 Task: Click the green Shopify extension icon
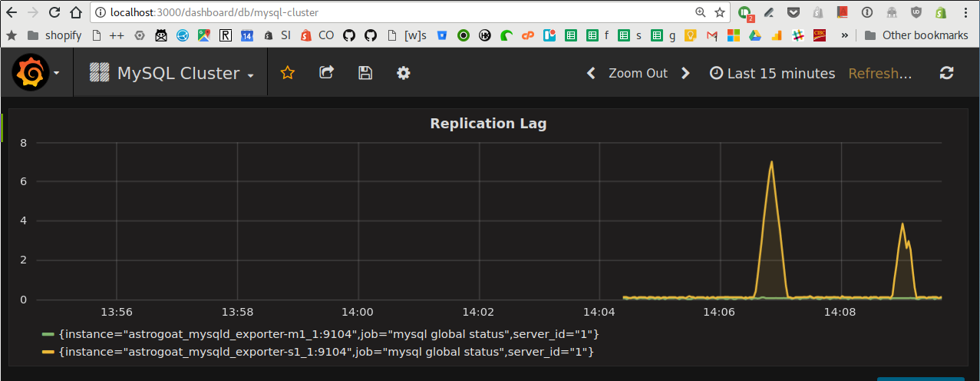tap(941, 12)
